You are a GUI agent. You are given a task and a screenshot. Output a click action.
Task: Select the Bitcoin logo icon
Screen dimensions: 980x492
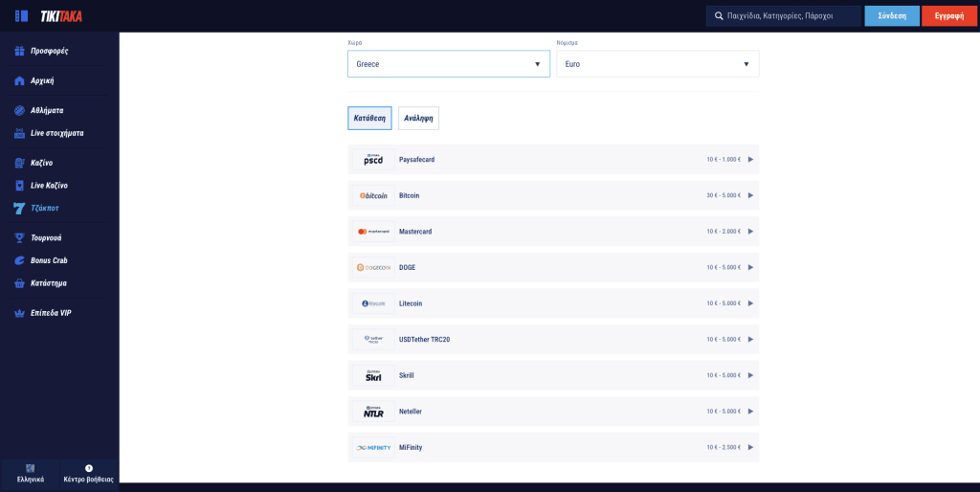click(x=373, y=195)
